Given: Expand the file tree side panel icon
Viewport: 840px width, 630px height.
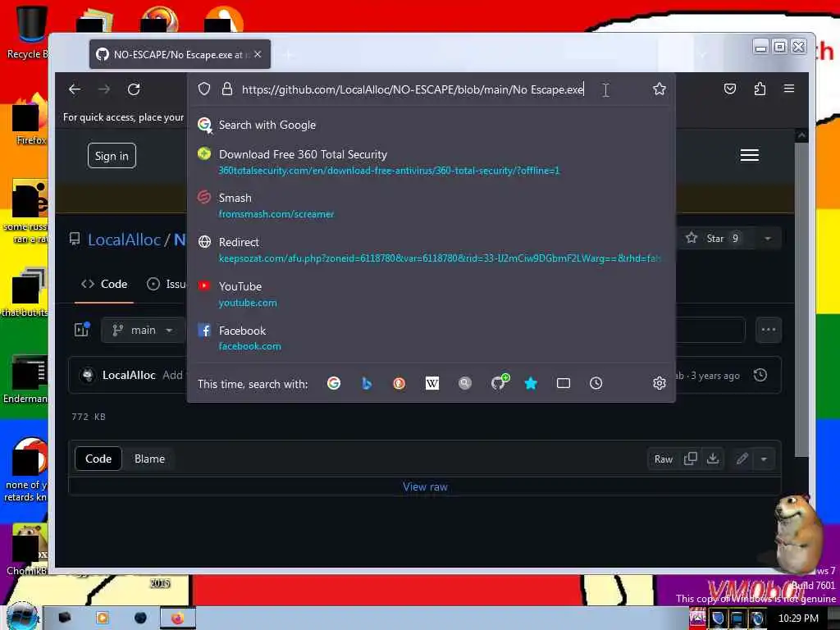Looking at the screenshot, I should [x=82, y=330].
